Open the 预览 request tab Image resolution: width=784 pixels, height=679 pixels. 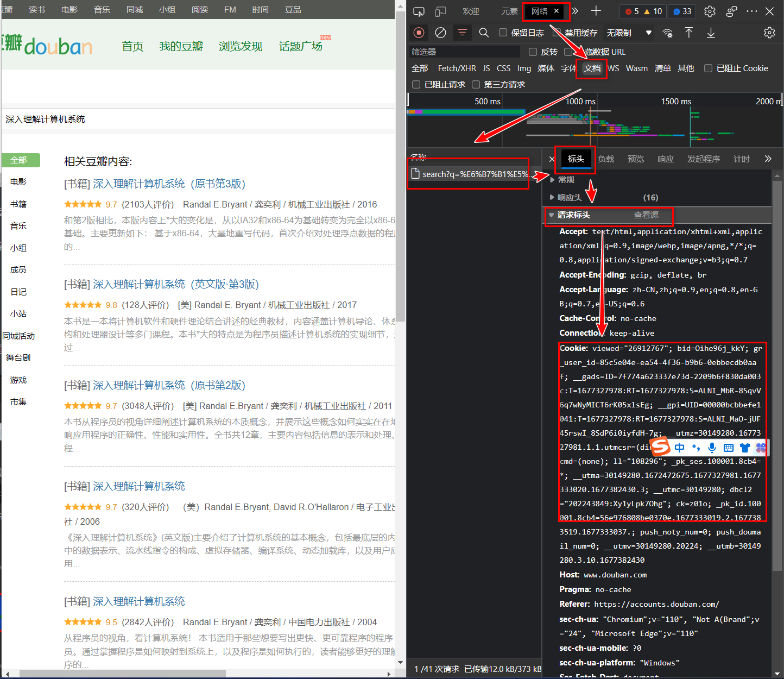636,159
